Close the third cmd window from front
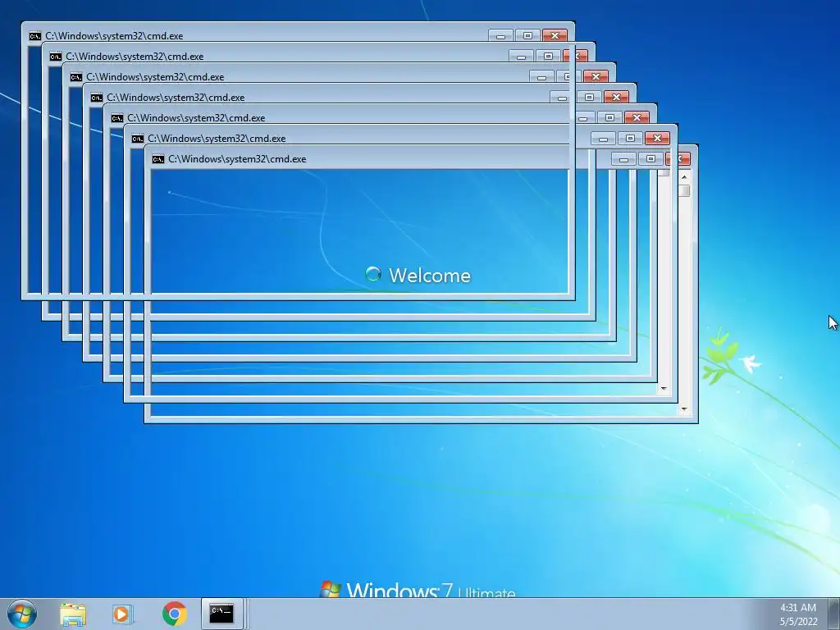The height and width of the screenshot is (630, 840). 596,76
